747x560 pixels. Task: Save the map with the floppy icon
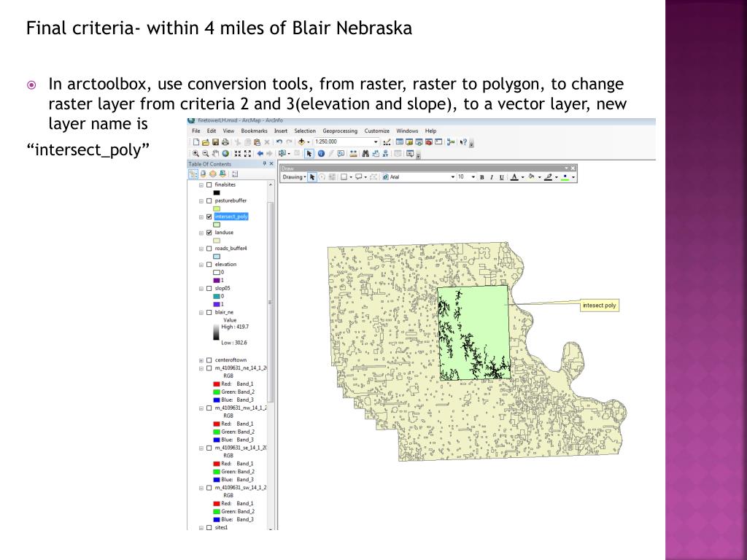pyautogui.click(x=215, y=142)
